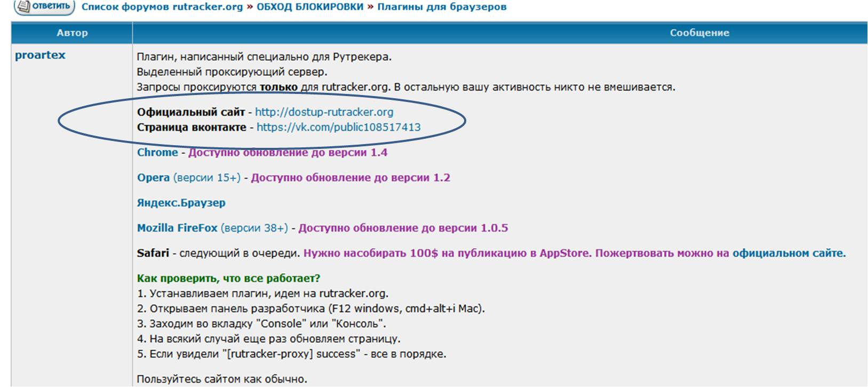The height and width of the screenshot is (387, 868).
Task: Open ОБХОД БЛОКИРОВКИ breadcrumb link
Action: [x=310, y=7]
